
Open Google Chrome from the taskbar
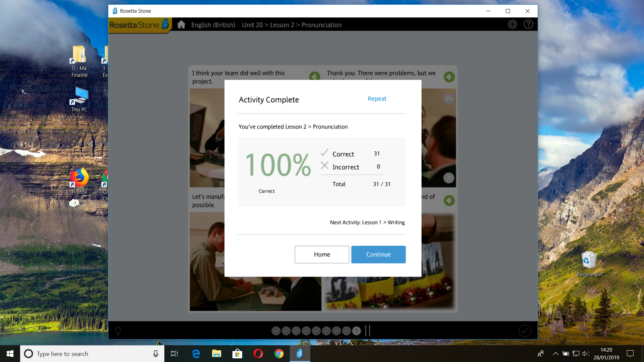[279, 354]
